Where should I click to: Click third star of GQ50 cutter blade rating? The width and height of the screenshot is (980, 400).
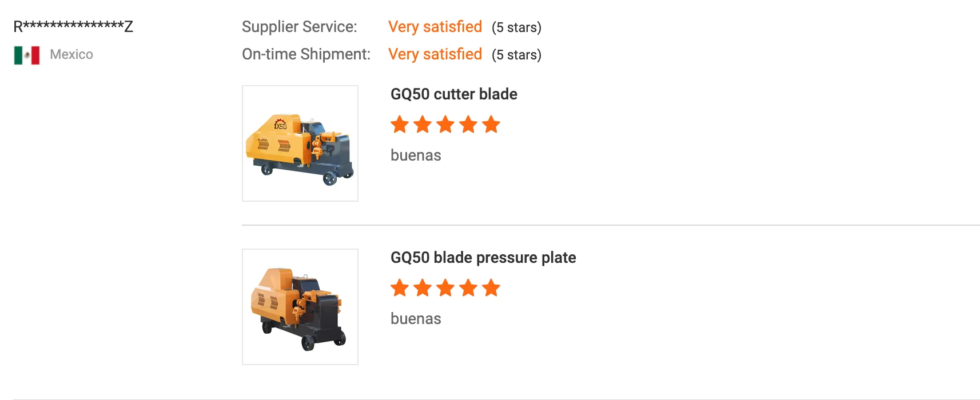[445, 124]
